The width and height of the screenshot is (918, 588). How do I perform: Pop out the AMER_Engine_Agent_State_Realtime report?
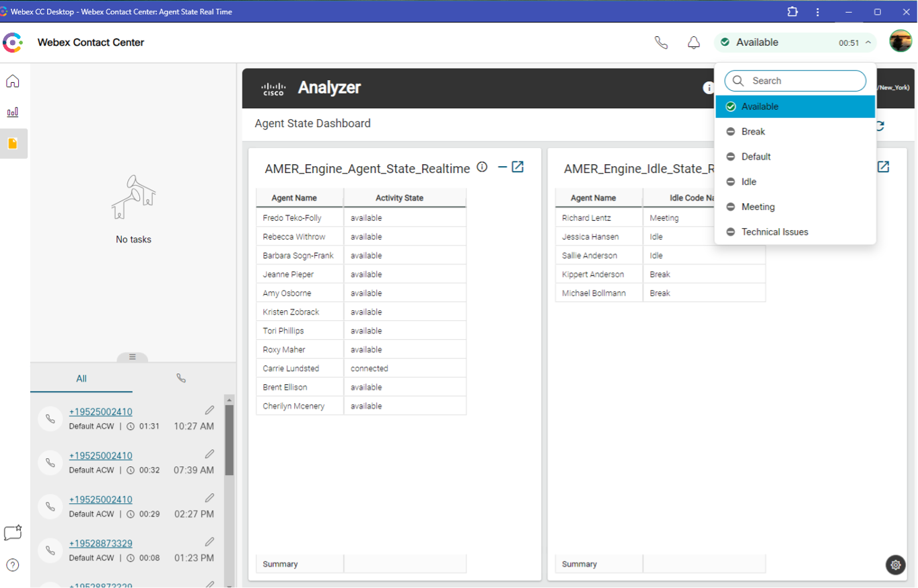518,167
